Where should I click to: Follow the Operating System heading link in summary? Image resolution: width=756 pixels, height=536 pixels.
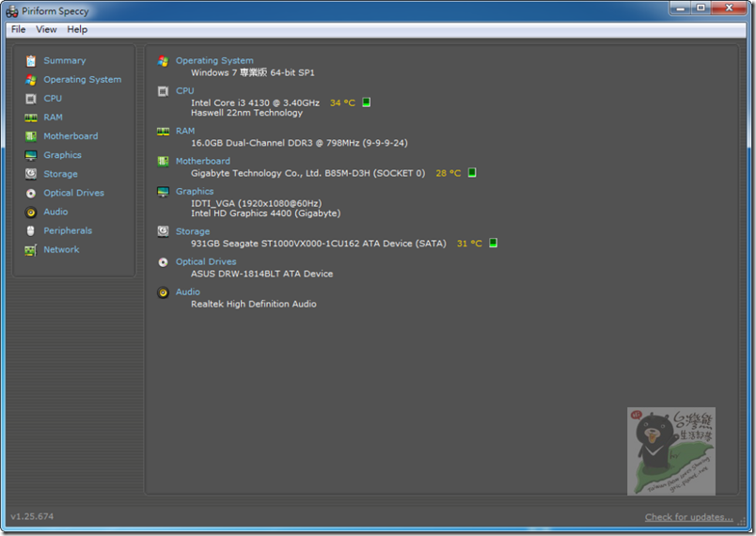click(x=214, y=61)
